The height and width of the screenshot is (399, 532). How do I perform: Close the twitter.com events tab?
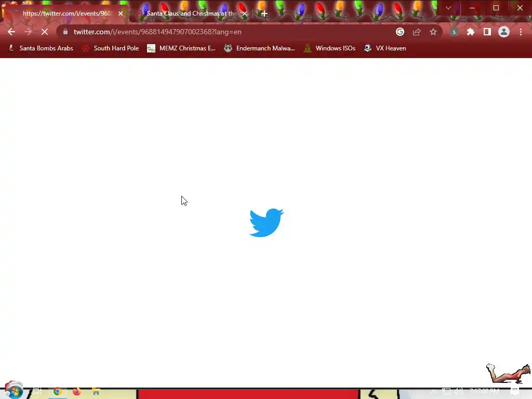click(121, 14)
